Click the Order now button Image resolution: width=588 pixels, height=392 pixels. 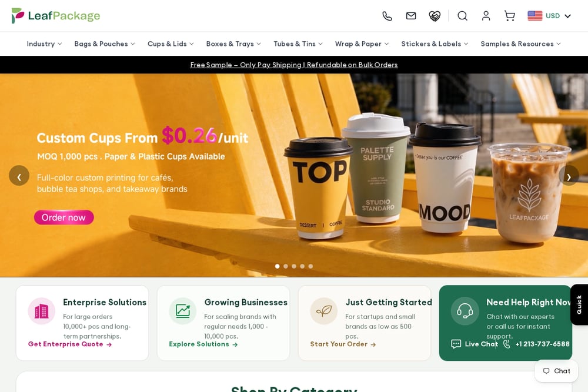(64, 217)
